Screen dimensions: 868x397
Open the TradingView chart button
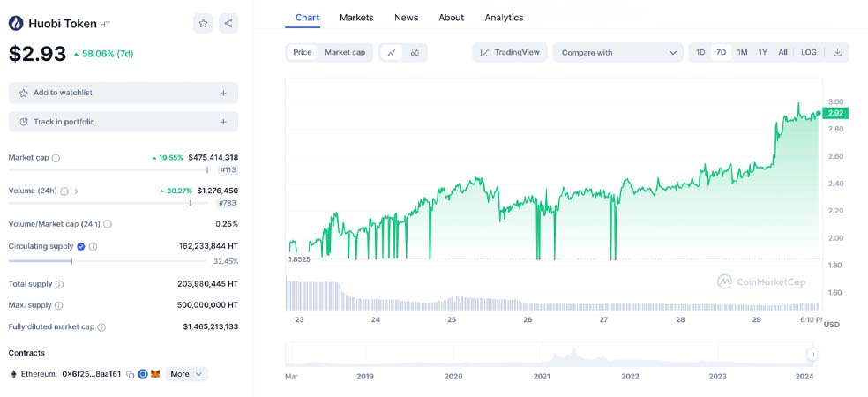pyautogui.click(x=510, y=53)
